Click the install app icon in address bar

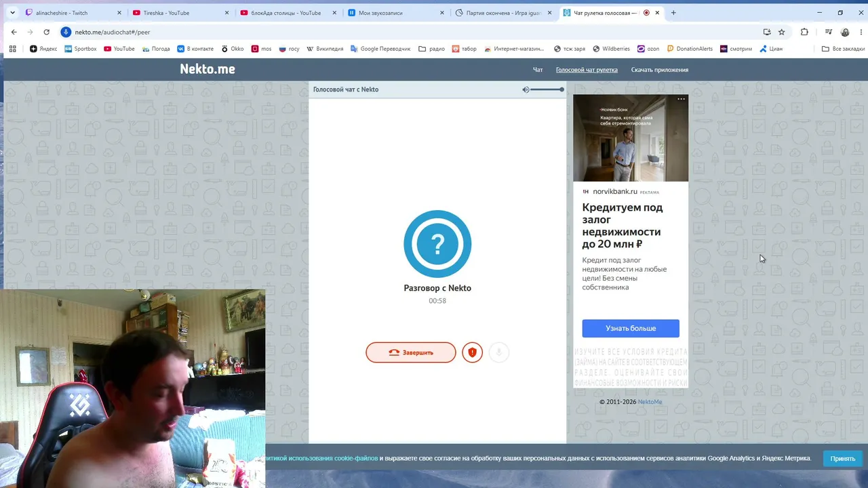[x=767, y=32]
